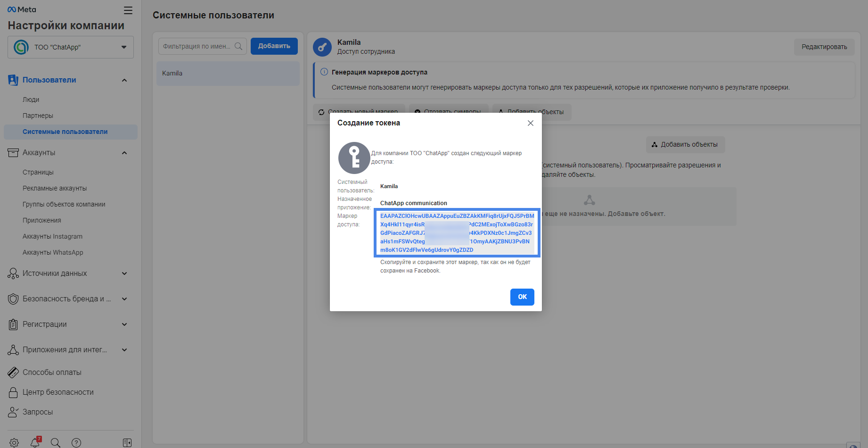Expand the Регистрации section
868x448 pixels.
(124, 324)
